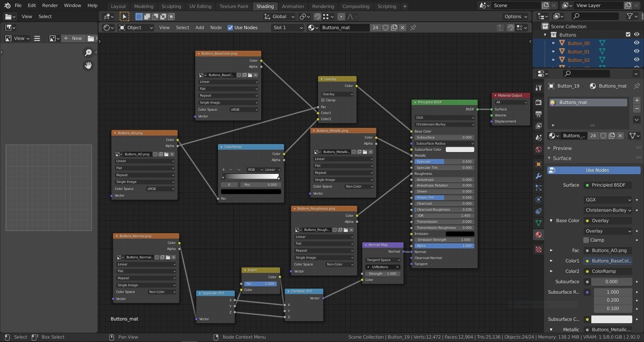
Task: Collapse the Surface panel
Action: tap(562, 158)
